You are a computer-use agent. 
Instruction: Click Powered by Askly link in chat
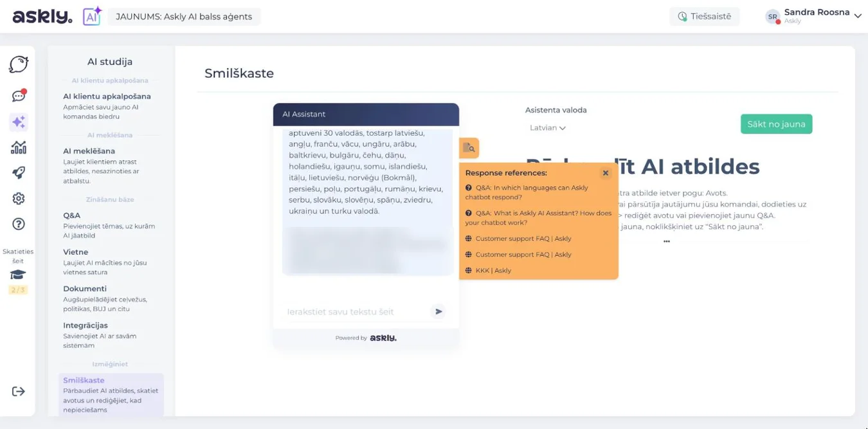pos(366,338)
